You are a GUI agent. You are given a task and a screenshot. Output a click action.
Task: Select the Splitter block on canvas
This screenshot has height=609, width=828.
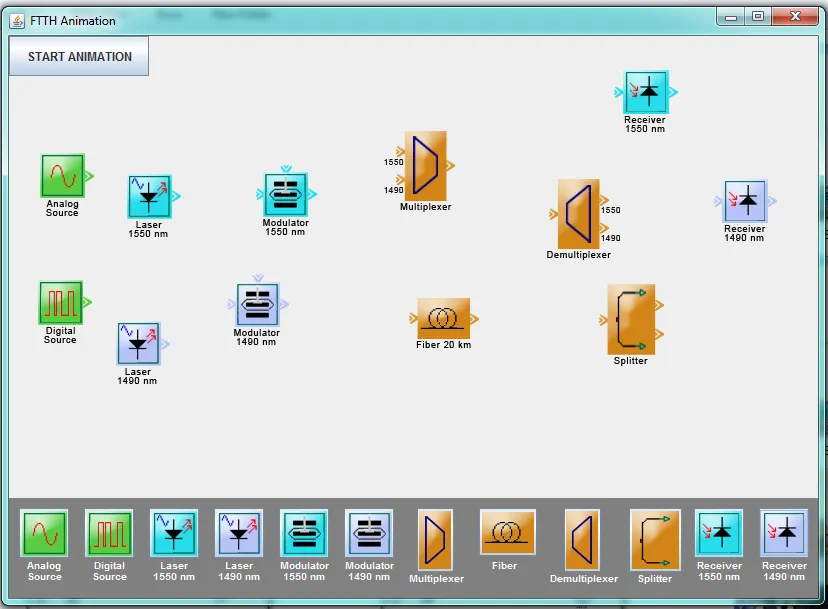click(631, 320)
